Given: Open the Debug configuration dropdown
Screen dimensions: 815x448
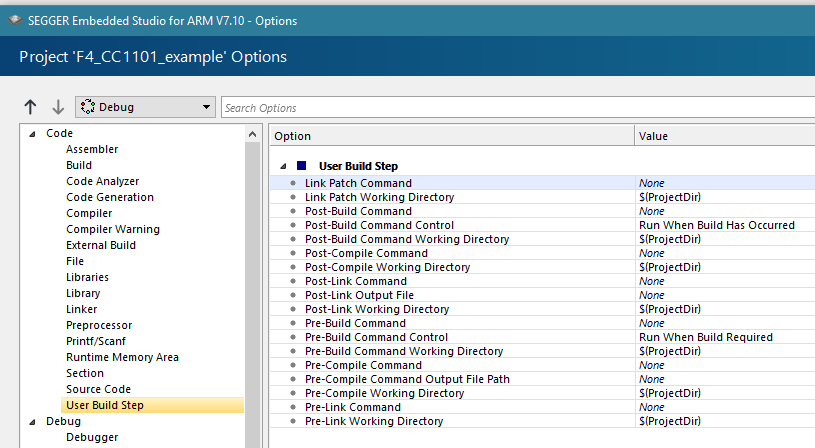Looking at the screenshot, I should click(146, 107).
